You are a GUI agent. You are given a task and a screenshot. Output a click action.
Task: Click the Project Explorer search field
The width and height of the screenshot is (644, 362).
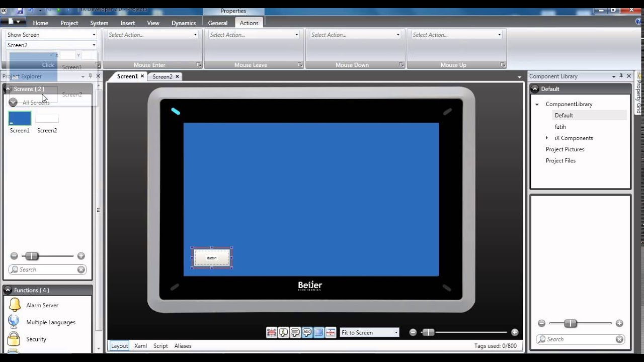pos(48,269)
